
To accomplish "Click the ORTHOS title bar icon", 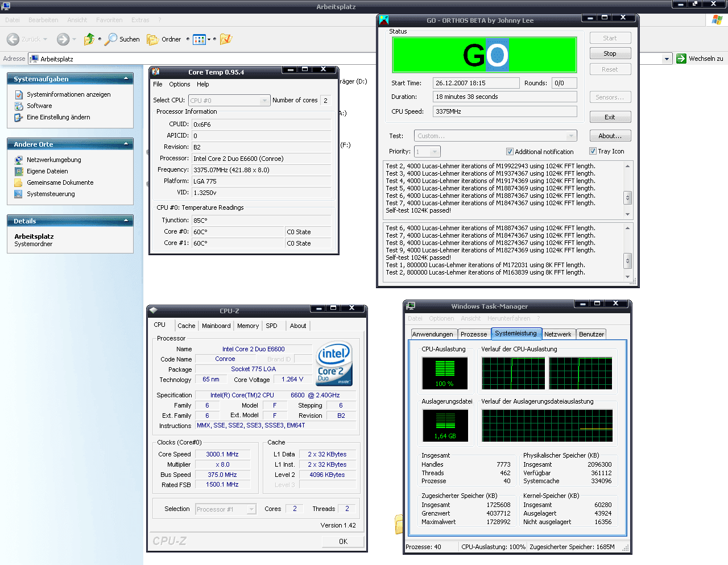I will pos(384,20).
